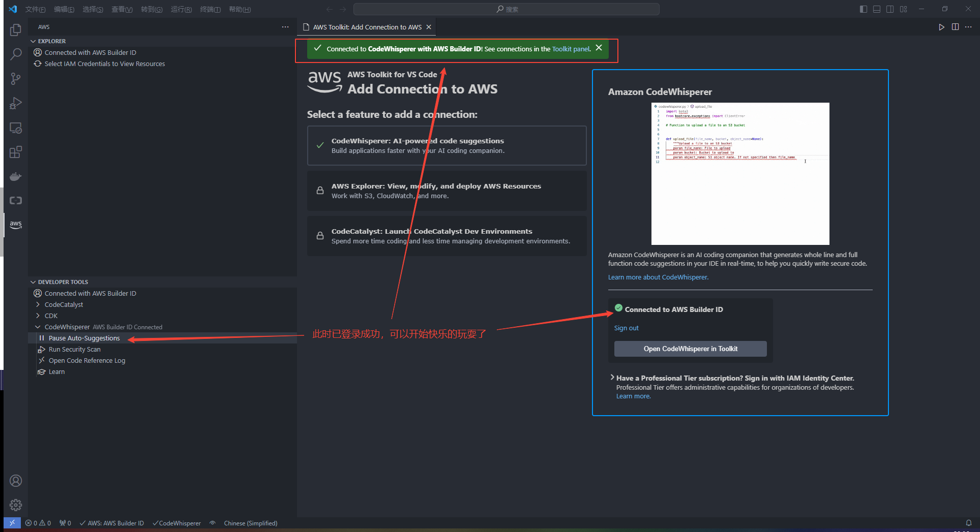Screen dimensions: 980x532
Task: Click Select IAM Credentials to View Resources
Action: pyautogui.click(x=104, y=64)
